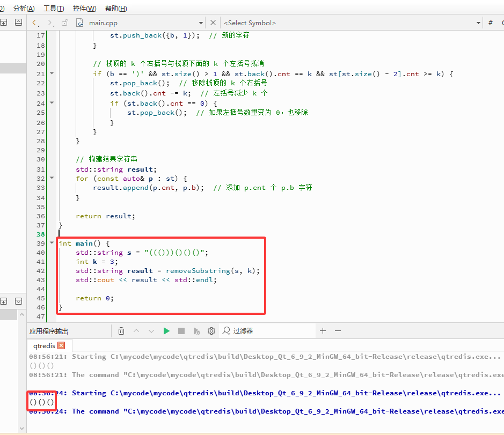Open output pane settings gear
The image size is (504, 435).
pyautogui.click(x=211, y=331)
